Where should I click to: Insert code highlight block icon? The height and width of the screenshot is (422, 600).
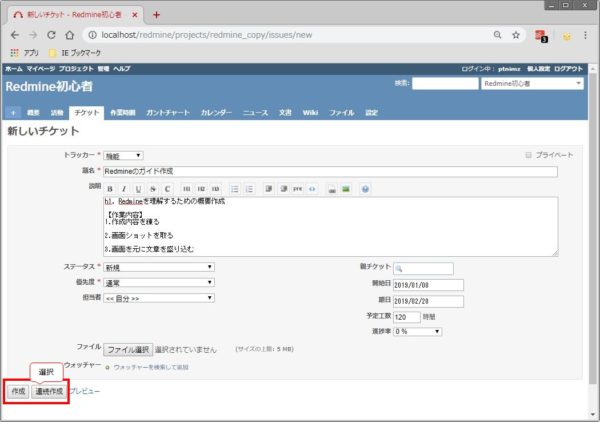312,189
